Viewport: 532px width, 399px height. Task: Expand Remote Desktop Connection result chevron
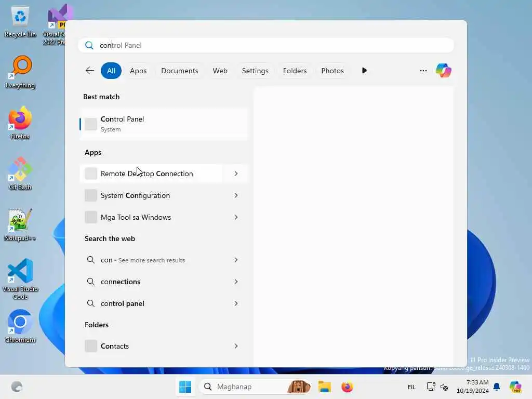[236, 174]
